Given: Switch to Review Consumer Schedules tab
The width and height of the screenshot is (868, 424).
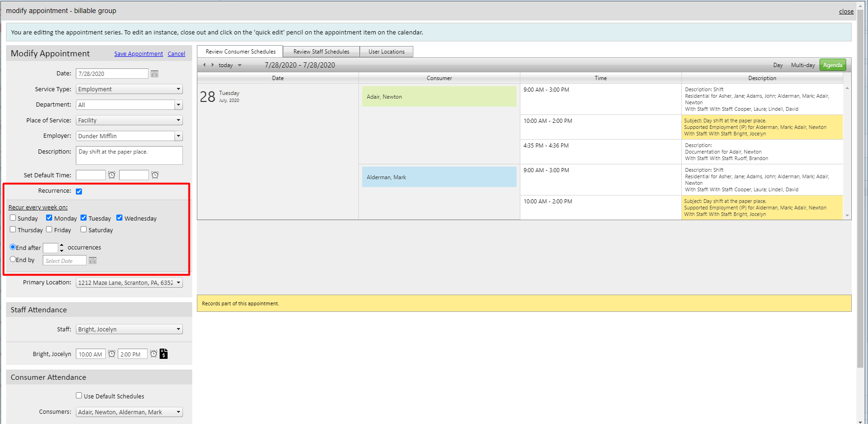Looking at the screenshot, I should point(240,52).
